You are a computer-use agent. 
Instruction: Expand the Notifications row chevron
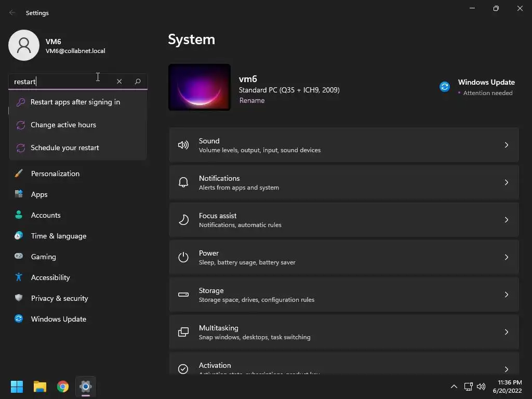click(506, 182)
